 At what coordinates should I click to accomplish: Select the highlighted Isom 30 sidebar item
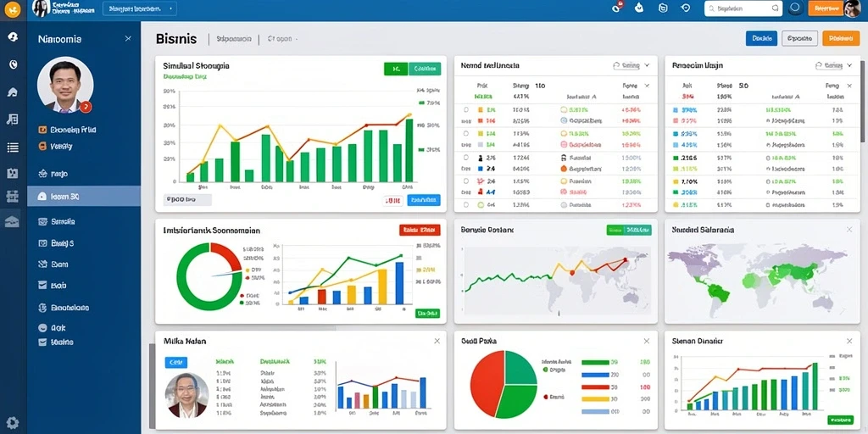[x=84, y=196]
